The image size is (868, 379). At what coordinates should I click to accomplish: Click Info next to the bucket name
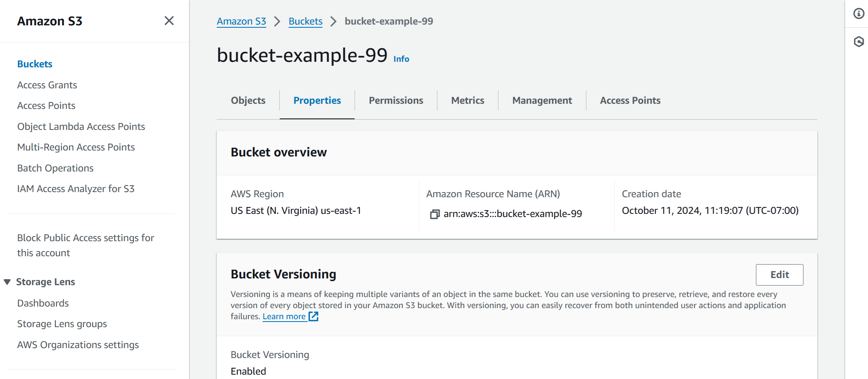(401, 59)
